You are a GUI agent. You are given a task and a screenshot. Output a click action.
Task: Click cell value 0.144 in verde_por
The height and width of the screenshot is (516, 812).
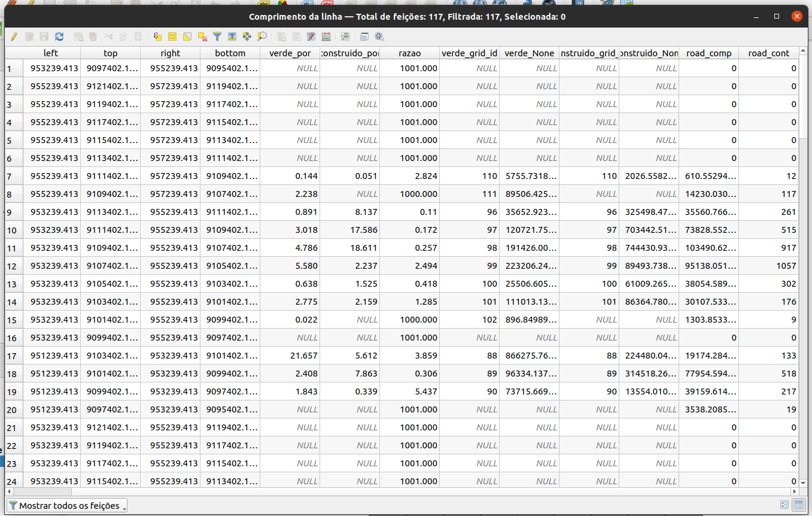click(x=290, y=176)
